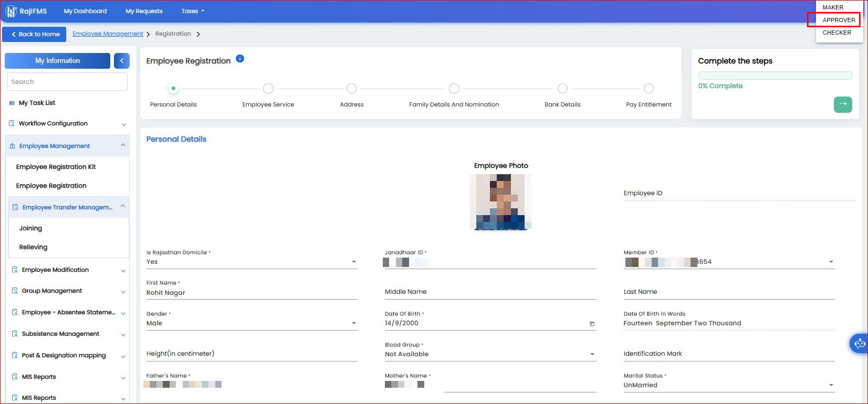Viewport: 868px width, 404px height.
Task: Click the Employee Modification icon
Action: click(x=15, y=270)
